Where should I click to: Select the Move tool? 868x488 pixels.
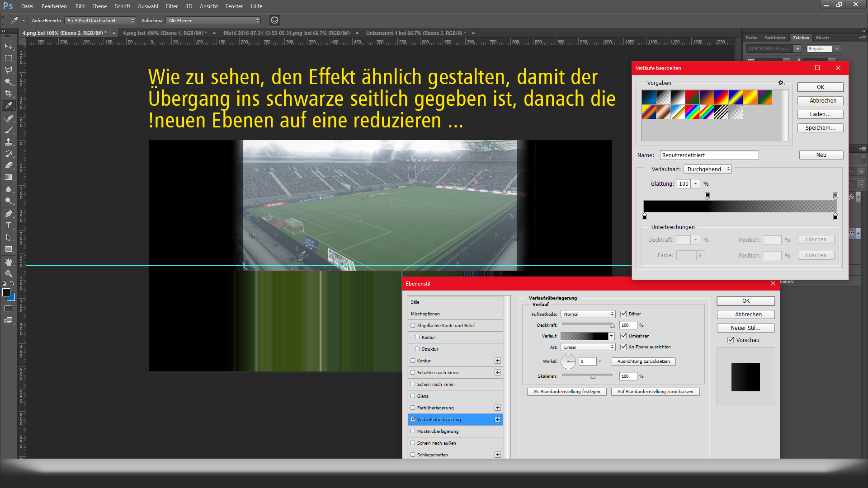click(x=9, y=47)
